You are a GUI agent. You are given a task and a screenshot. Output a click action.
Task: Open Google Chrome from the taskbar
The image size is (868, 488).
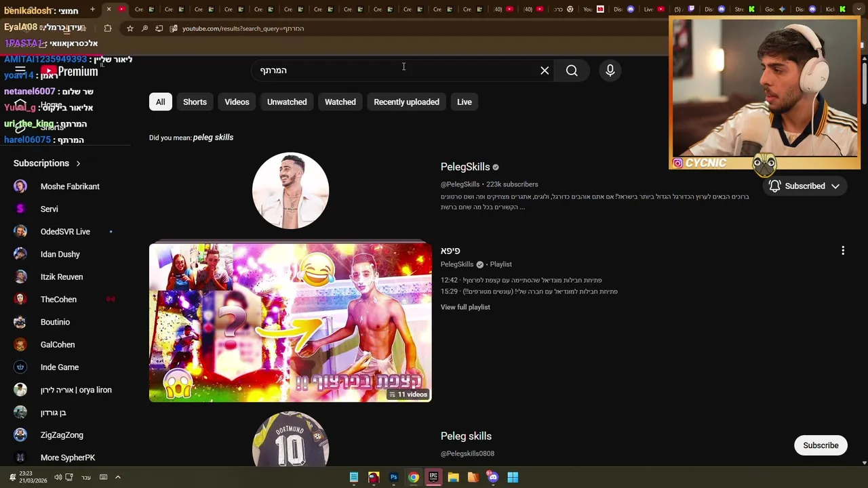pyautogui.click(x=414, y=477)
